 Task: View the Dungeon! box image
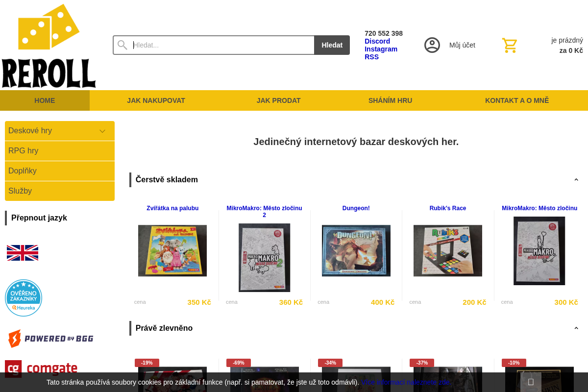356,251
